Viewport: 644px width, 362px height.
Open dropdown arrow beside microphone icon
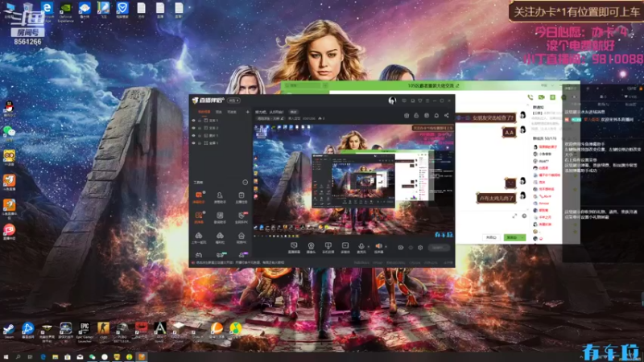pyautogui.click(x=368, y=246)
